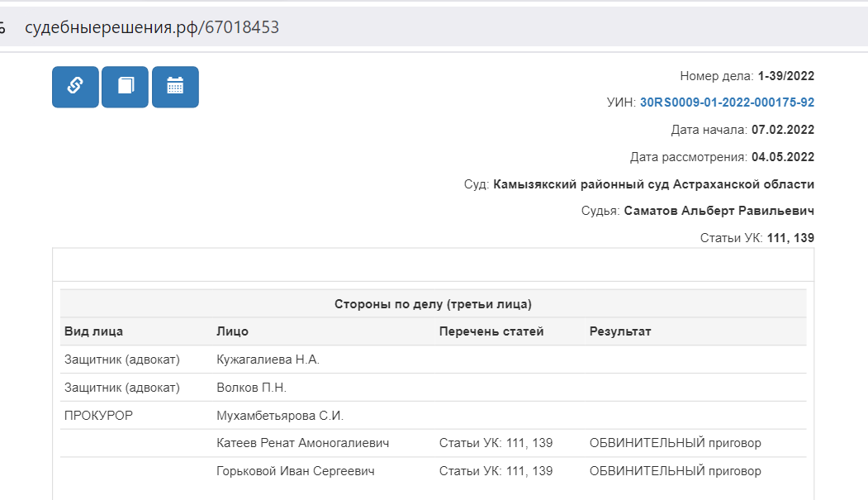The height and width of the screenshot is (500, 868).
Task: Click ОБВИНИТЕЛЬНЫЙ приговор in Катеев row
Action: coord(676,443)
